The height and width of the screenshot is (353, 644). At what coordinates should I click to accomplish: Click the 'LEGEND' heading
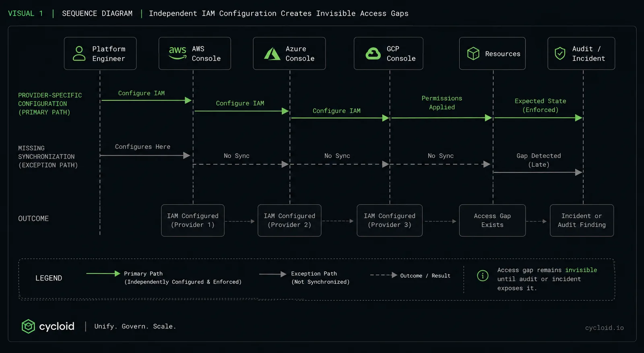(x=49, y=278)
